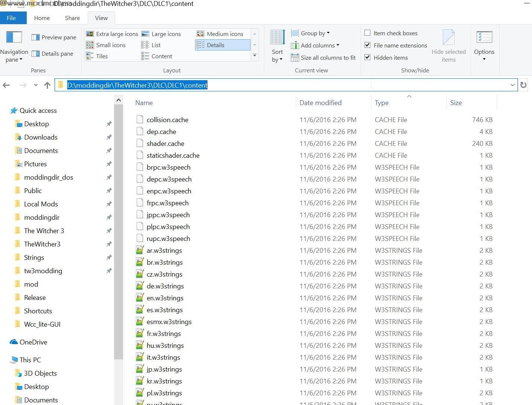Expand the layout gallery options

pyautogui.click(x=255, y=55)
